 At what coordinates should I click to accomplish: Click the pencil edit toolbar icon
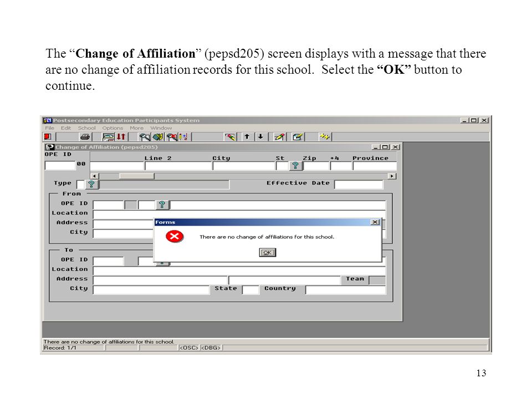coord(279,137)
